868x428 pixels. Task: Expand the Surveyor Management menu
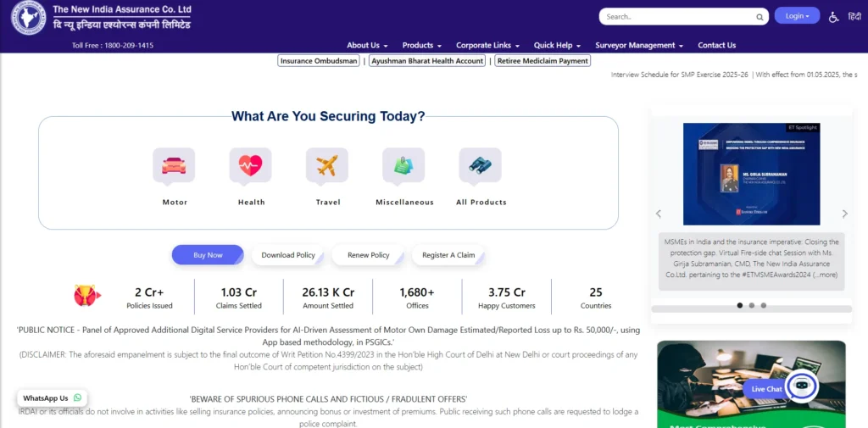point(639,46)
